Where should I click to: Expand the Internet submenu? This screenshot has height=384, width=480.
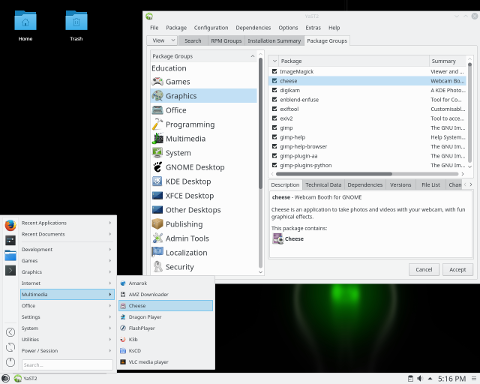[x=67, y=283]
